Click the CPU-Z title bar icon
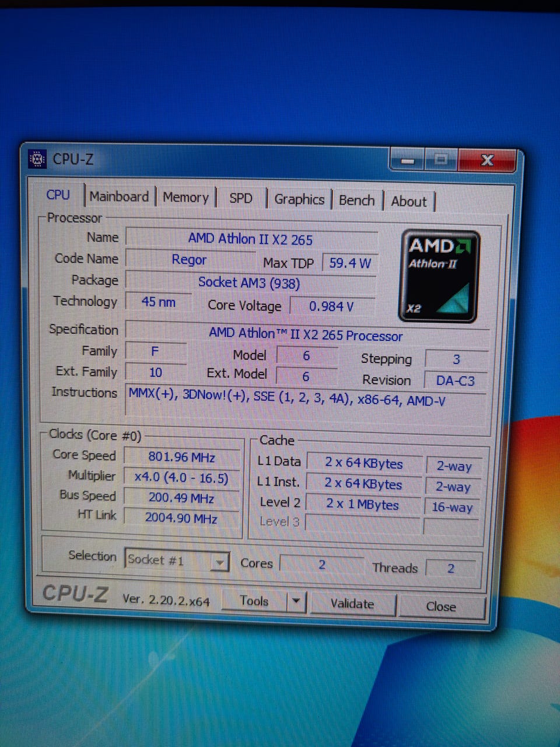Screen dimensions: 560x747 [38, 159]
